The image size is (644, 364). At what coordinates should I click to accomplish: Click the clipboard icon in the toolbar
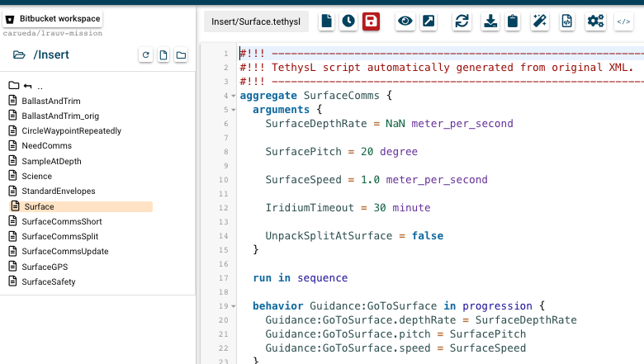click(513, 21)
